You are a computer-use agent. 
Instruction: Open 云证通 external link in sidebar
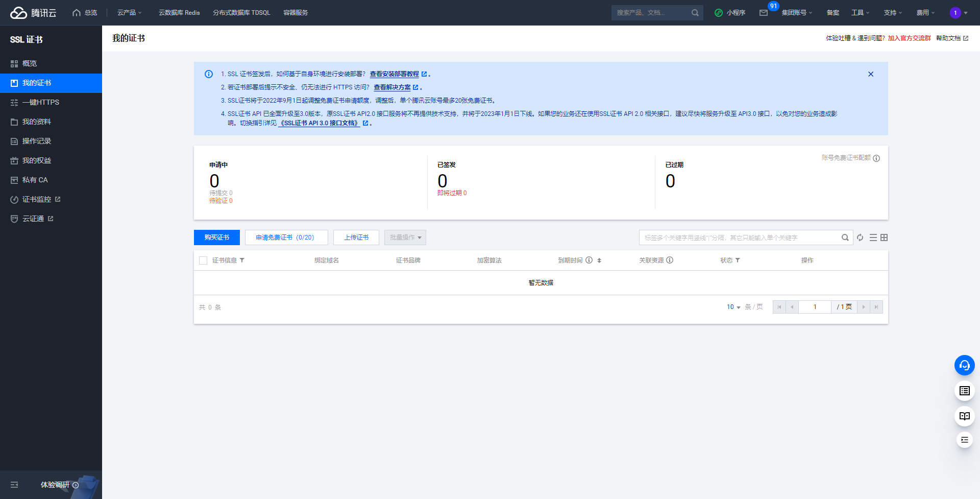51,219
